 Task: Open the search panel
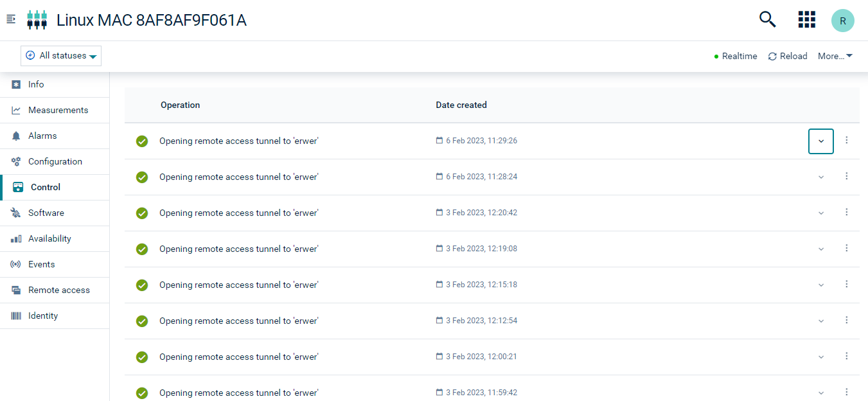tap(767, 19)
